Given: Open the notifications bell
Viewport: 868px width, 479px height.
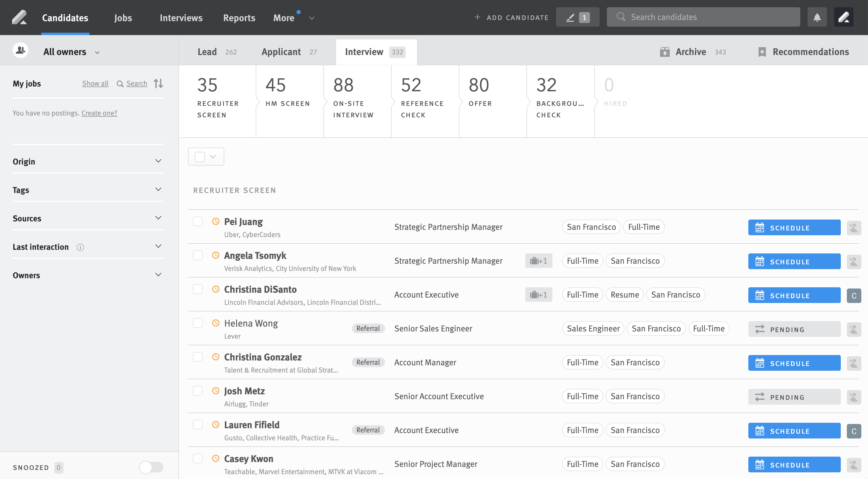Looking at the screenshot, I should point(817,17).
